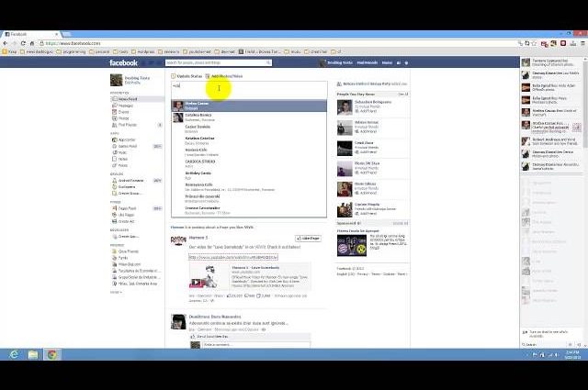Click Chrome's back arrow

[x=6, y=43]
